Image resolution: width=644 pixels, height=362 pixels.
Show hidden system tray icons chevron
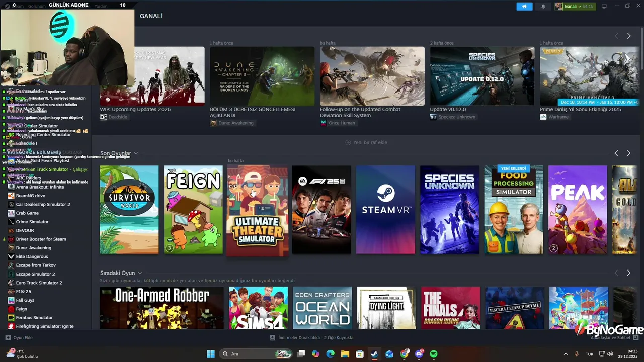pyautogui.click(x=566, y=354)
